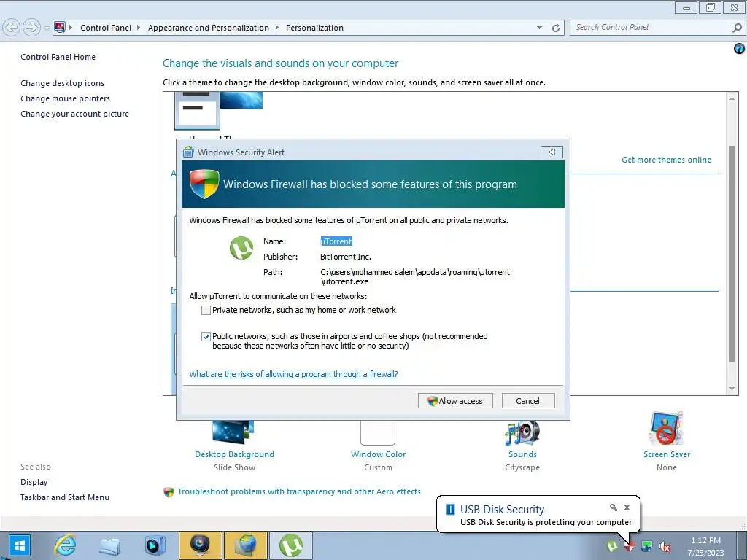Switch to globe app in taskbar
The image size is (747, 560).
pos(246,545)
